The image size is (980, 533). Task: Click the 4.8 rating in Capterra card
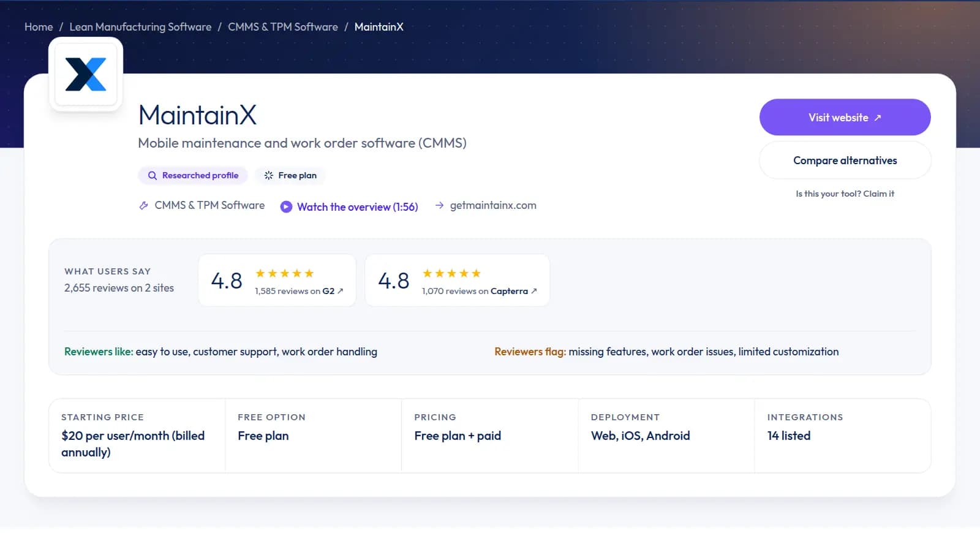click(393, 281)
